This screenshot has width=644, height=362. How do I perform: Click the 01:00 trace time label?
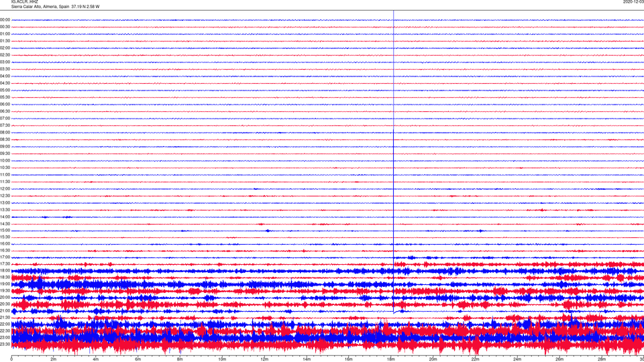tap(5, 34)
